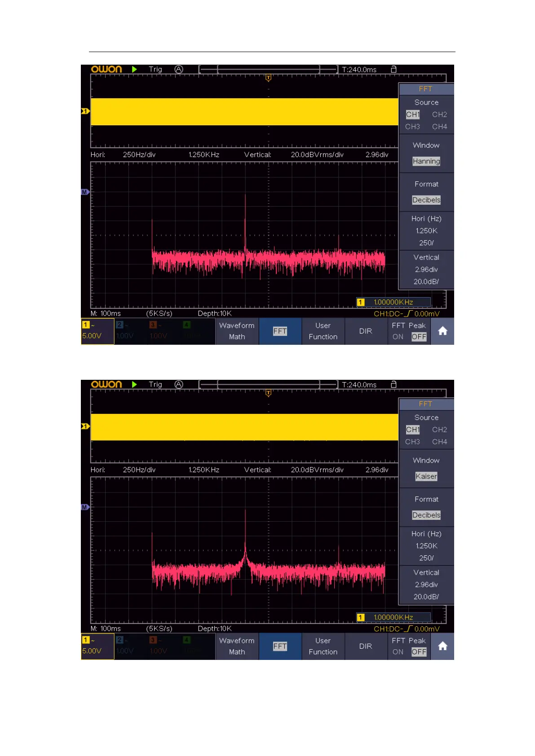535x756 pixels.
Task: Click memory position bar on Hanning screen
Action: click(269, 70)
